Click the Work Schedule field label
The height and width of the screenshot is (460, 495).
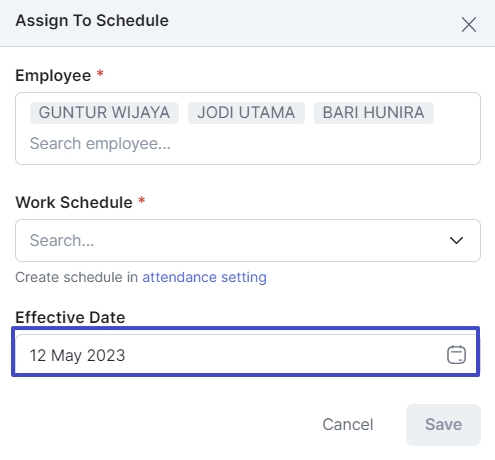tap(74, 202)
